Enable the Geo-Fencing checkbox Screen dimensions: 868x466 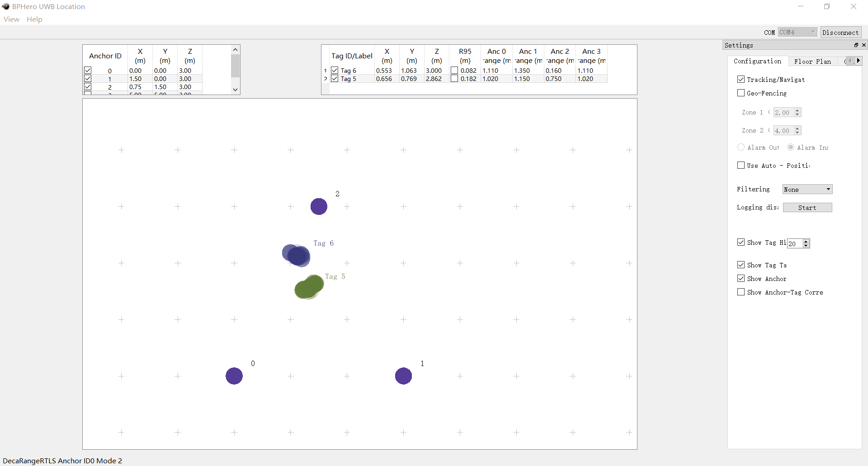(741, 93)
